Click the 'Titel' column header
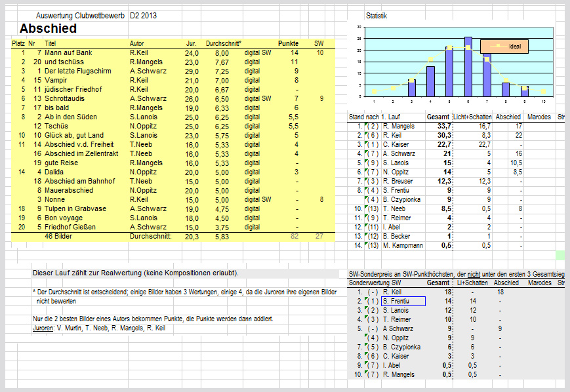This screenshot has width=570, height=392. click(50, 44)
